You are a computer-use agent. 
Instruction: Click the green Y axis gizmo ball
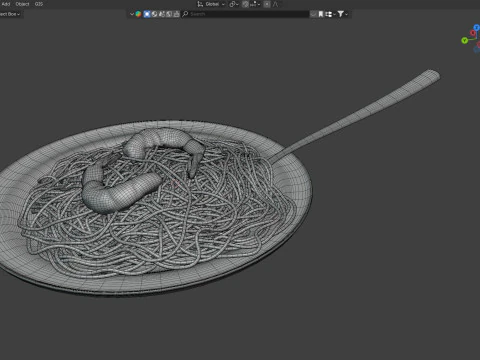click(x=464, y=40)
